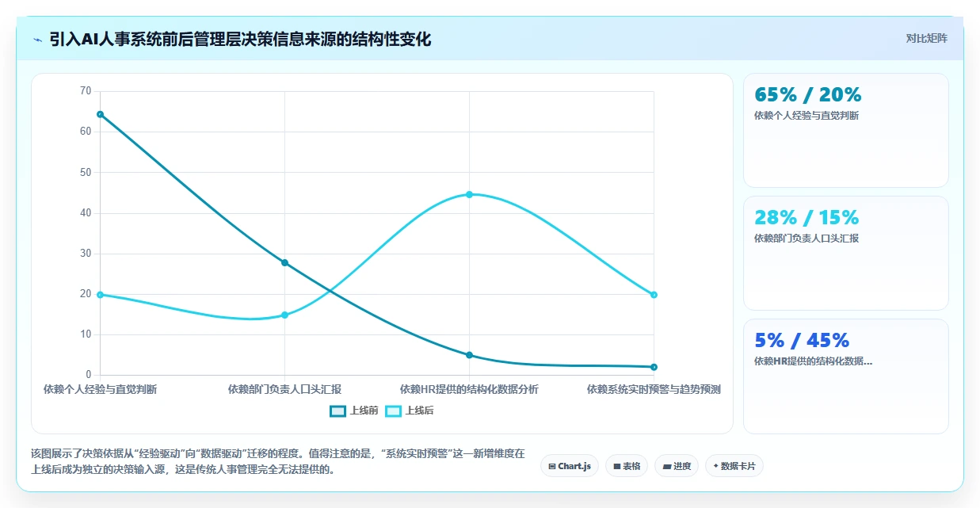Click the axis label 依赖部门负责人口头汇报
The width and height of the screenshot is (980, 508).
(x=284, y=389)
